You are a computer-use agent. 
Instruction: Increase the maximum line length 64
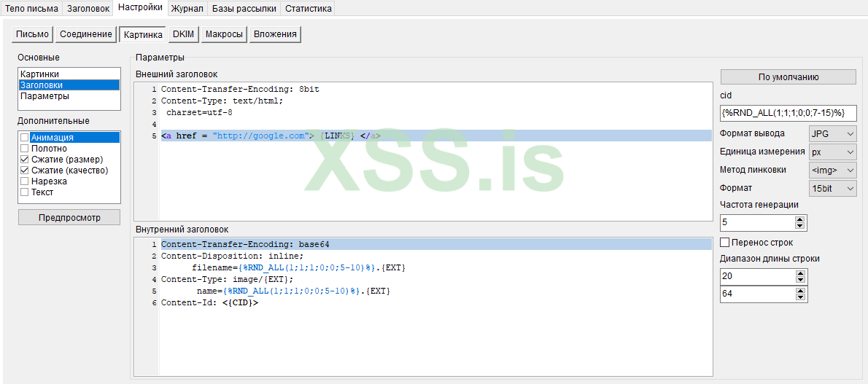pos(799,291)
